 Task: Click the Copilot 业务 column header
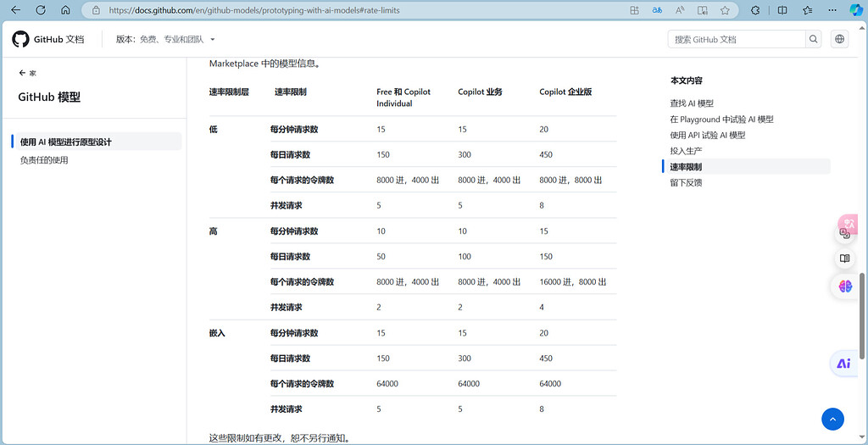pos(480,92)
